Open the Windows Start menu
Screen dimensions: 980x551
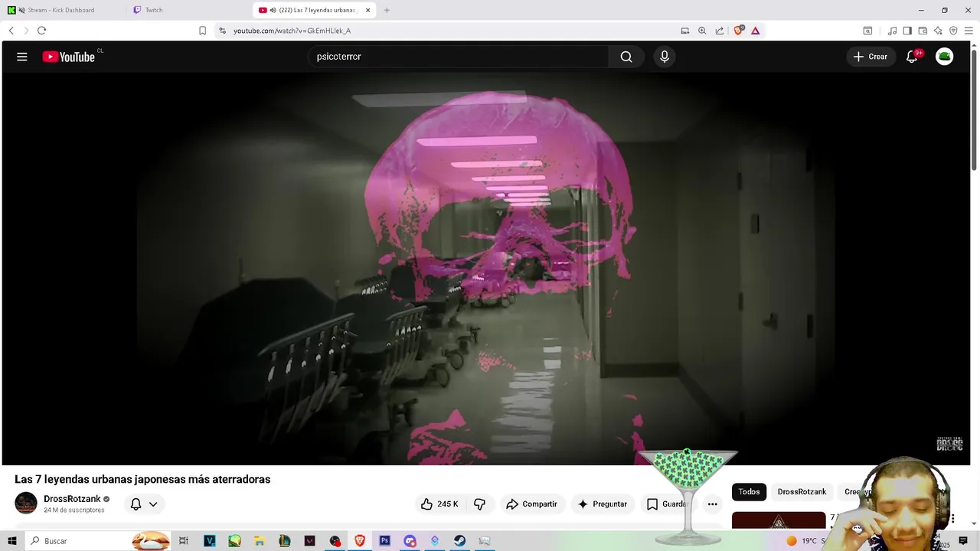coord(11,541)
